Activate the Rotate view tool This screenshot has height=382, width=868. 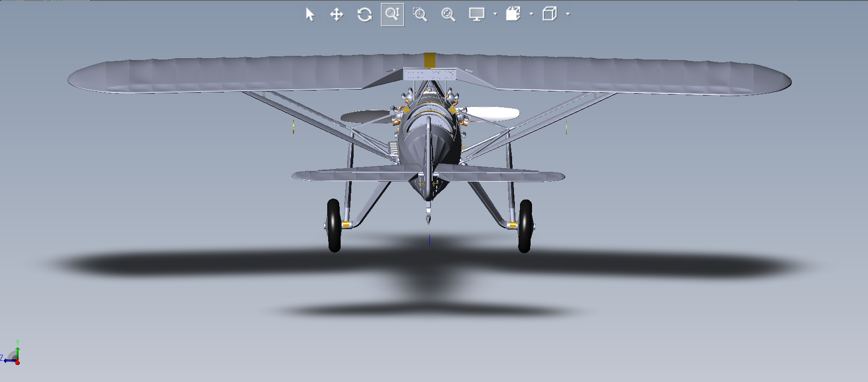tap(365, 14)
